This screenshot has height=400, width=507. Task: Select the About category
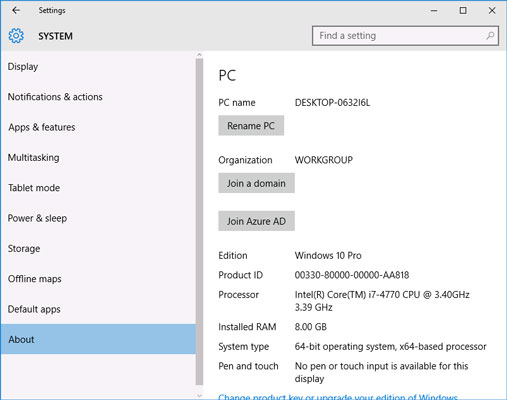98,339
